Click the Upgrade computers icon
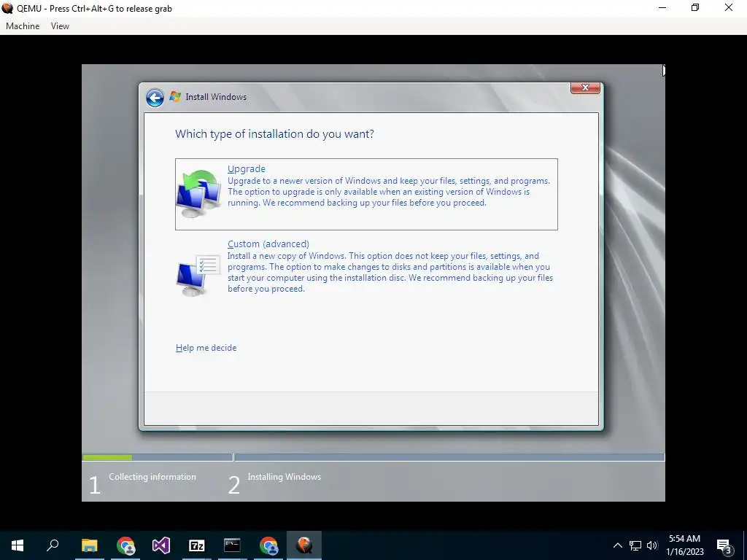Viewport: 747px width, 560px height. [x=198, y=194]
